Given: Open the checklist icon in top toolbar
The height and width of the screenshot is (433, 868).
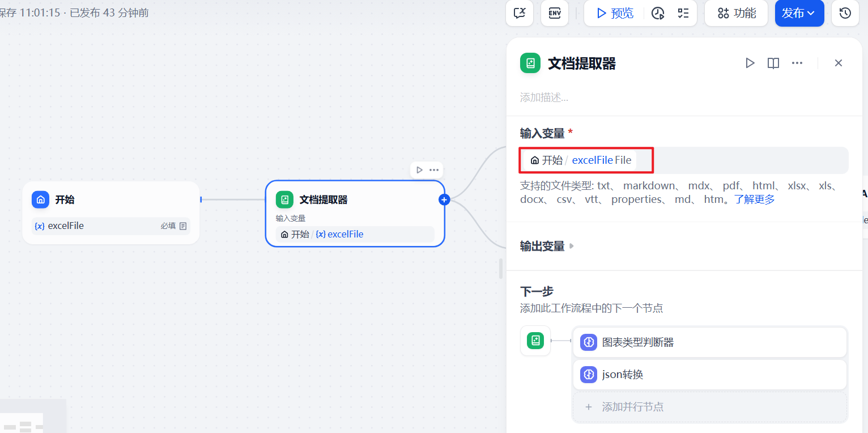Looking at the screenshot, I should pos(683,13).
